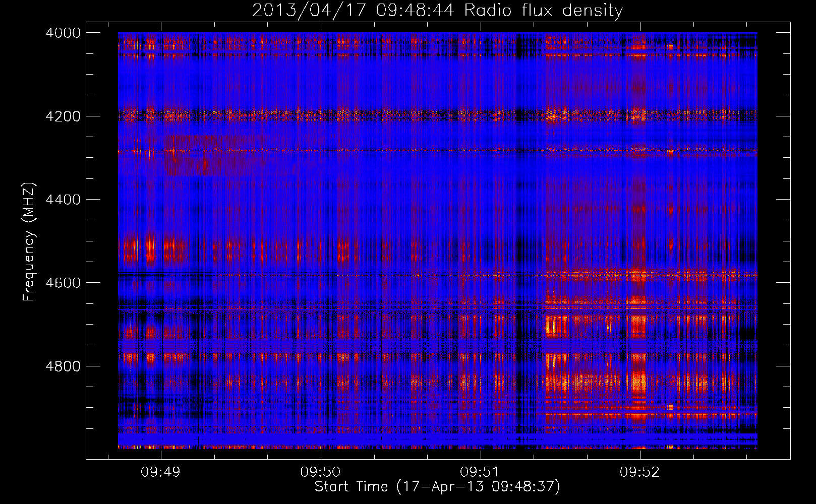Click the 09:51 time tick label
The width and height of the screenshot is (816, 504).
pos(480,472)
